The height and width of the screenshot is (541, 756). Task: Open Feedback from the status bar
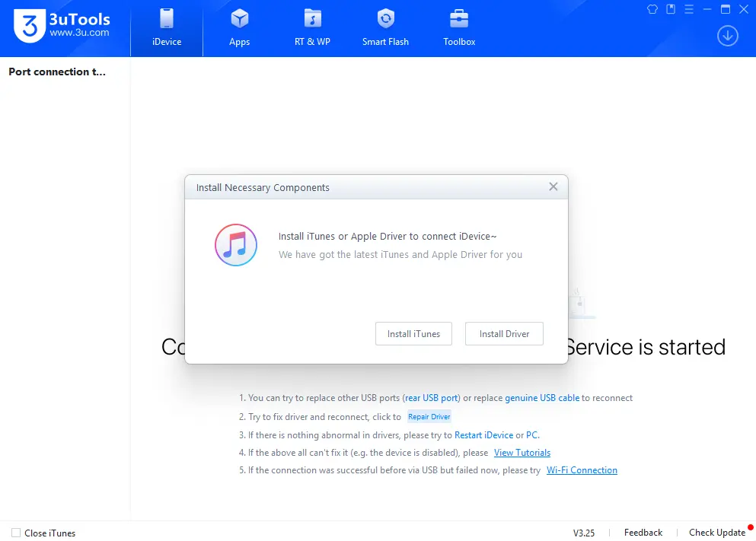(643, 533)
